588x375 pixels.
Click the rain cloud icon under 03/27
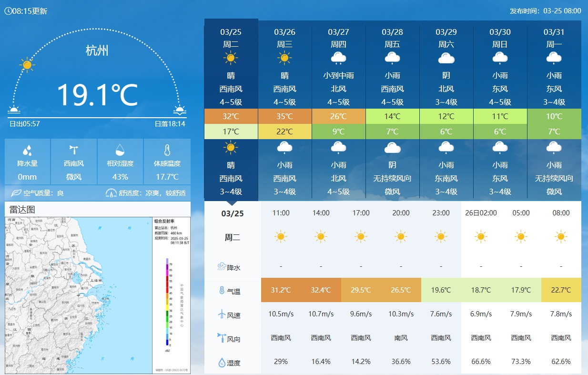[x=338, y=58]
